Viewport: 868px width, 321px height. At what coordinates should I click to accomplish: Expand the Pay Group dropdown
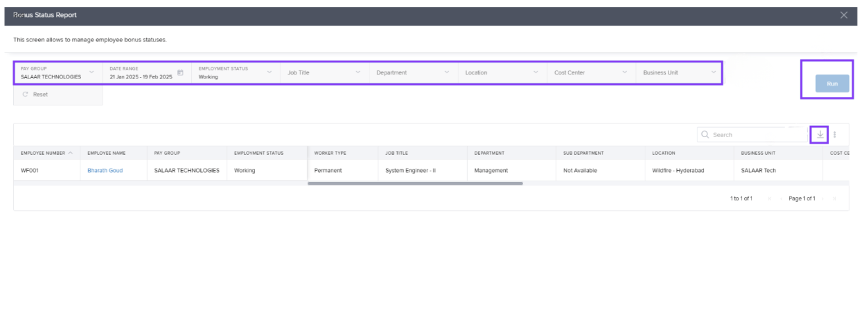(92, 72)
